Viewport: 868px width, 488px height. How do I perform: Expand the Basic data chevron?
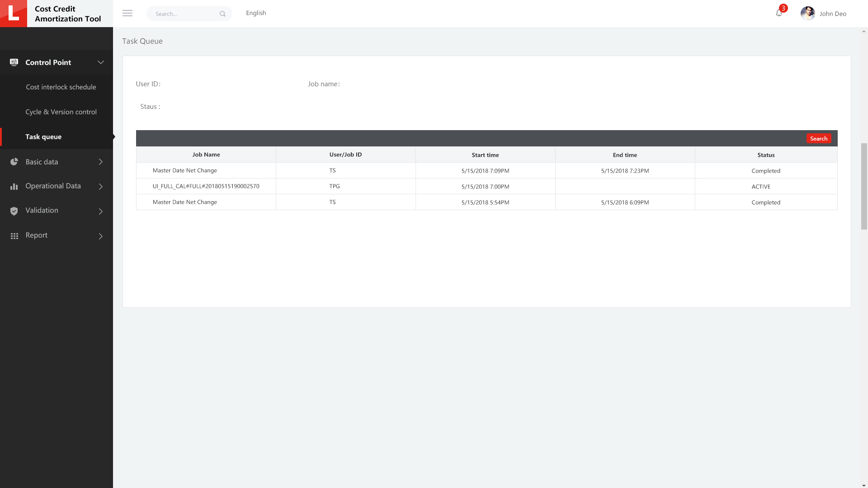[x=101, y=162]
